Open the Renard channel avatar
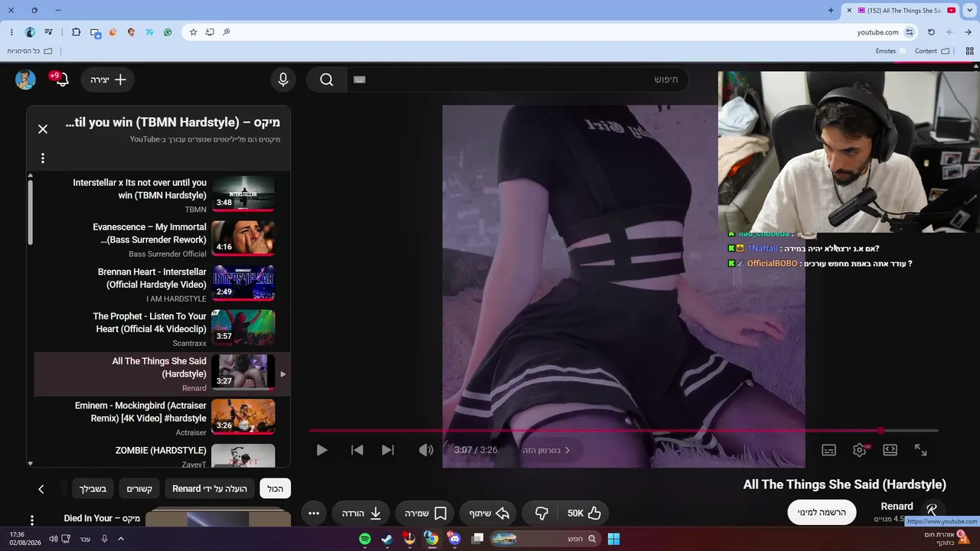Image resolution: width=980 pixels, height=551 pixels. (932, 510)
